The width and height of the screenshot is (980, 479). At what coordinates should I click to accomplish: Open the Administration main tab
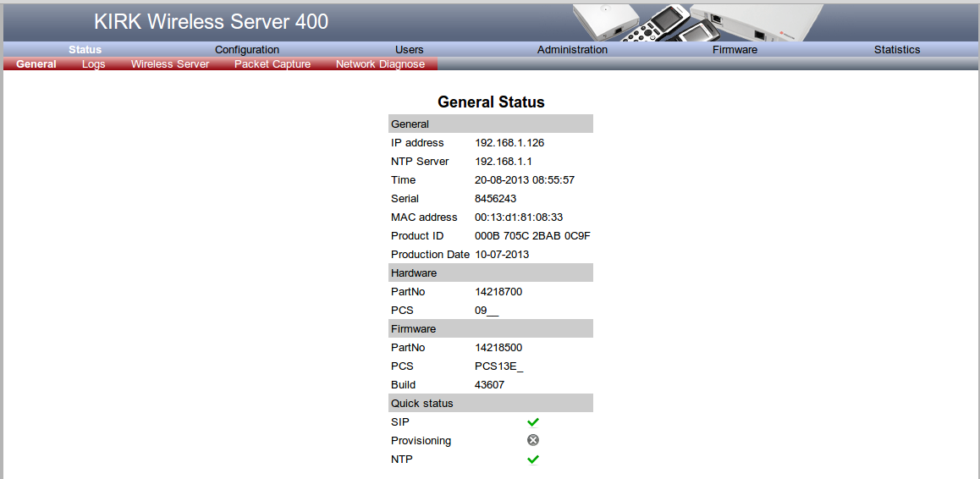(x=572, y=49)
